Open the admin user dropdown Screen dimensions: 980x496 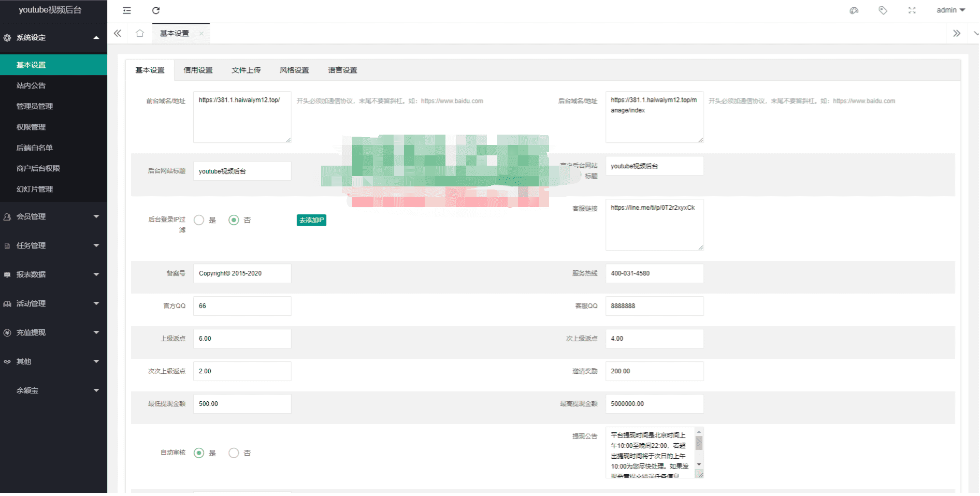[950, 10]
